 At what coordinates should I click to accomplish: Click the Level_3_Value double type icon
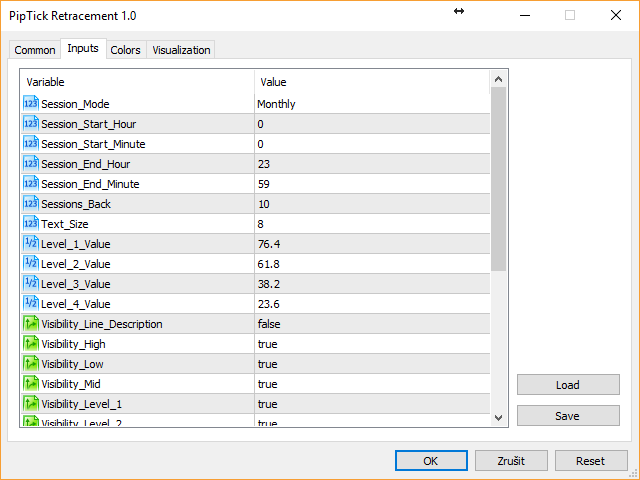[31, 284]
